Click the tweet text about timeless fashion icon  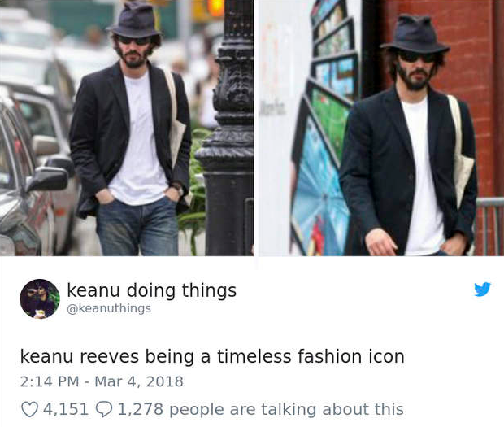click(x=212, y=356)
